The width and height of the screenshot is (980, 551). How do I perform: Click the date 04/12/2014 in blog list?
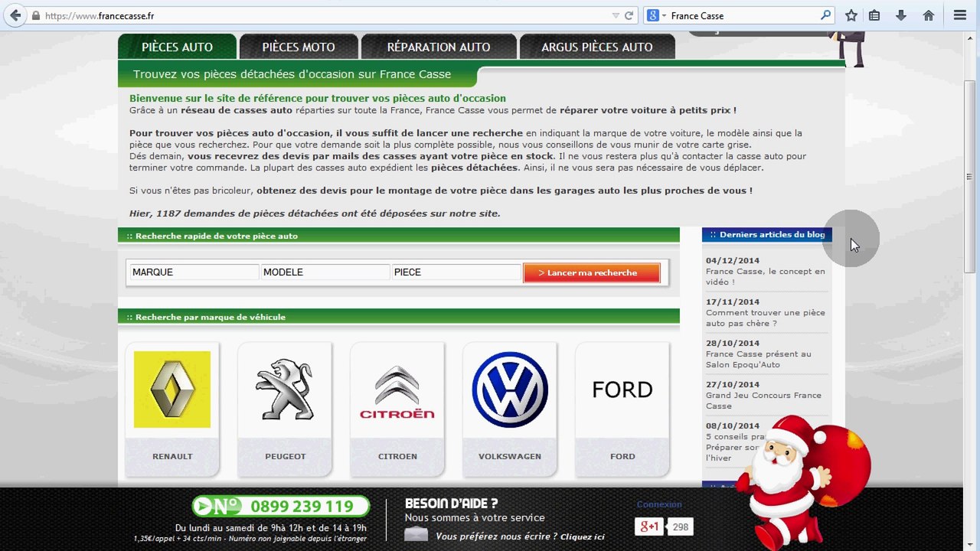733,260
